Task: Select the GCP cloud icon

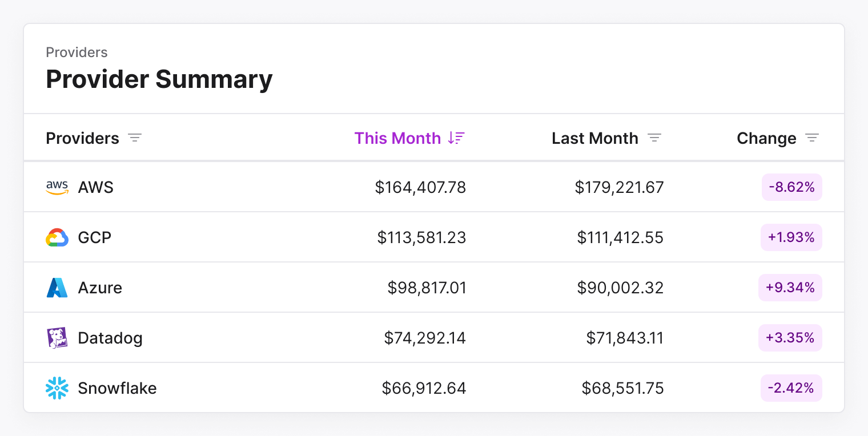Action: tap(57, 237)
